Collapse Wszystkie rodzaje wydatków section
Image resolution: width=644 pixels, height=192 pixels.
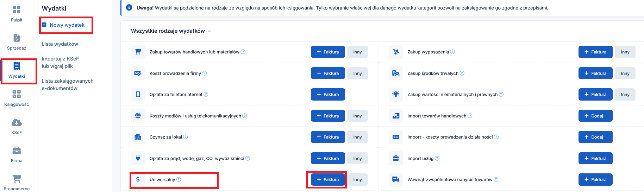(x=209, y=31)
